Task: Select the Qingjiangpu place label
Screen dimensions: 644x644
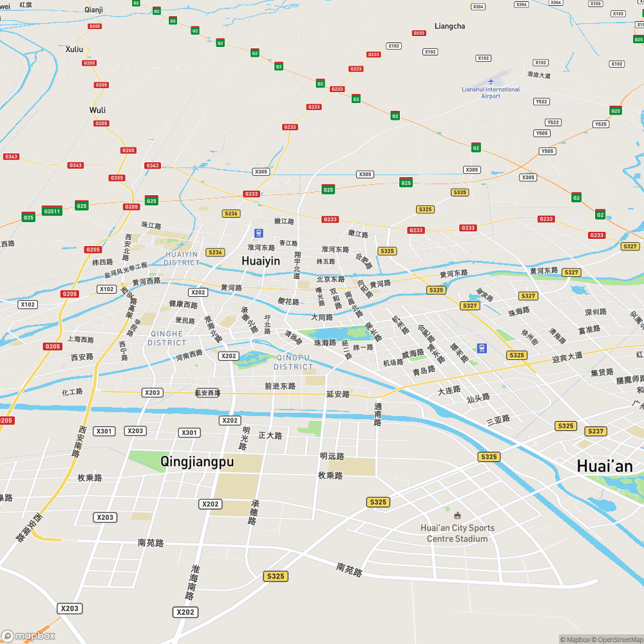Action: click(197, 462)
